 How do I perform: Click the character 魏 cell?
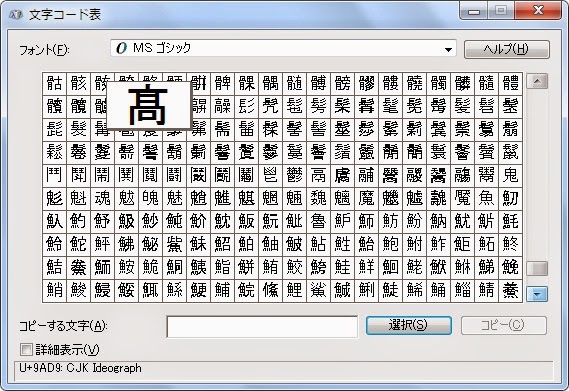pos(318,198)
